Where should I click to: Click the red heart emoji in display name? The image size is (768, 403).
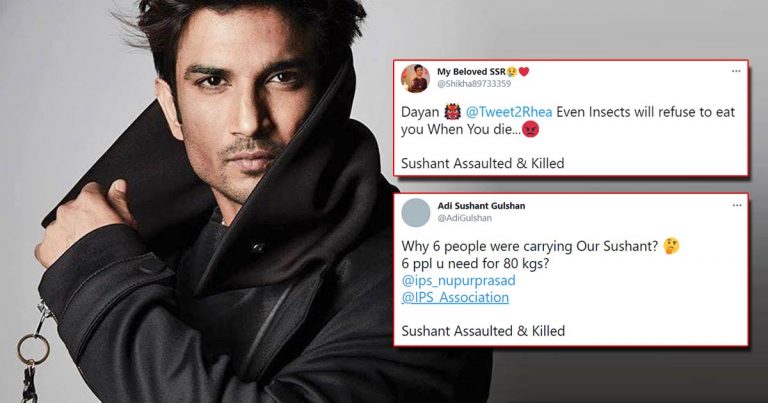(524, 72)
